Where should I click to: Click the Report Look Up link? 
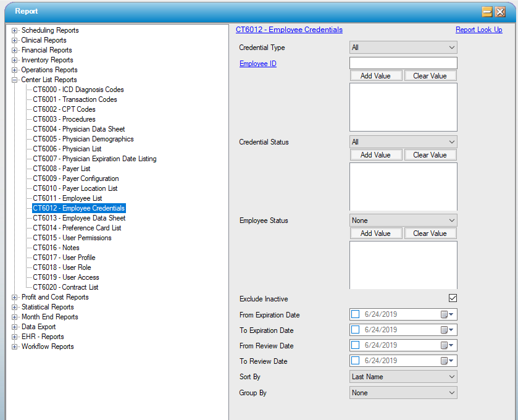(478, 30)
